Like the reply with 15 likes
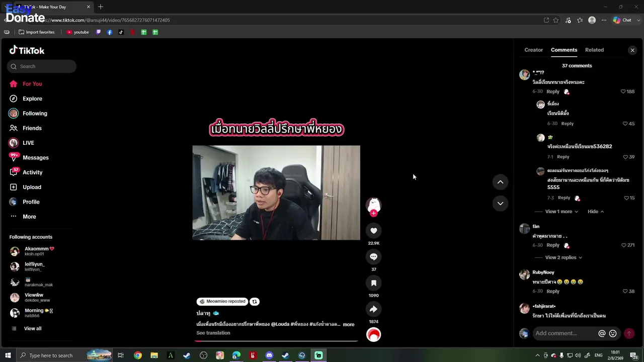This screenshot has height=362, width=644. tap(626, 198)
